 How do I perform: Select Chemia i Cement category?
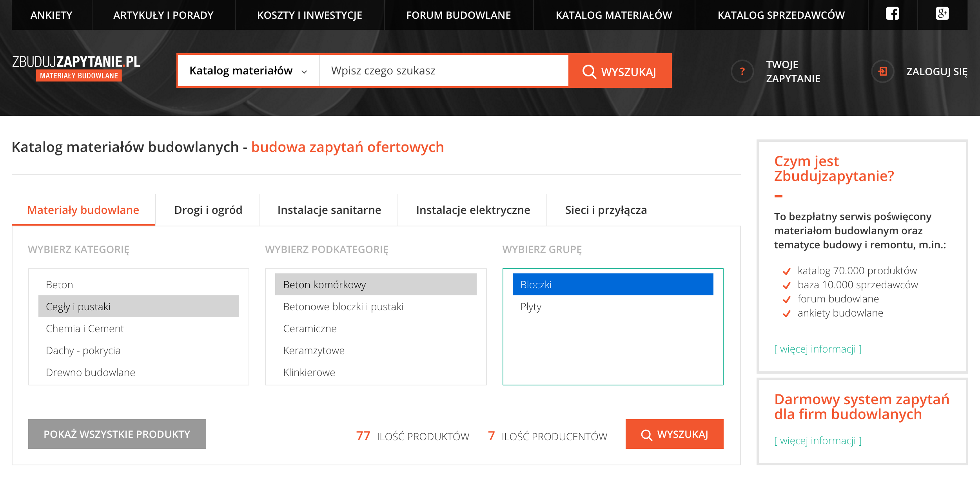tap(139, 328)
